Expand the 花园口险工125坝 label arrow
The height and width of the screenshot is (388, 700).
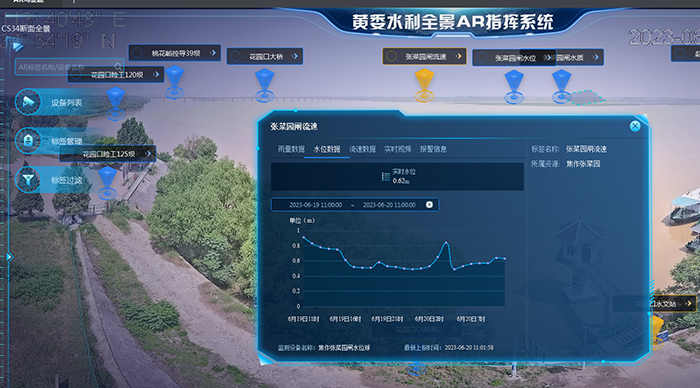pos(149,154)
